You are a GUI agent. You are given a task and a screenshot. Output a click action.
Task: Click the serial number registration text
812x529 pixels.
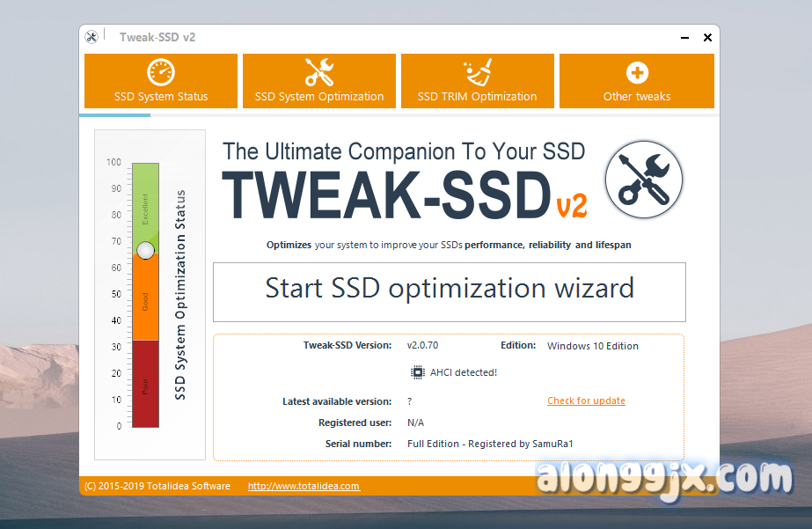(x=496, y=444)
